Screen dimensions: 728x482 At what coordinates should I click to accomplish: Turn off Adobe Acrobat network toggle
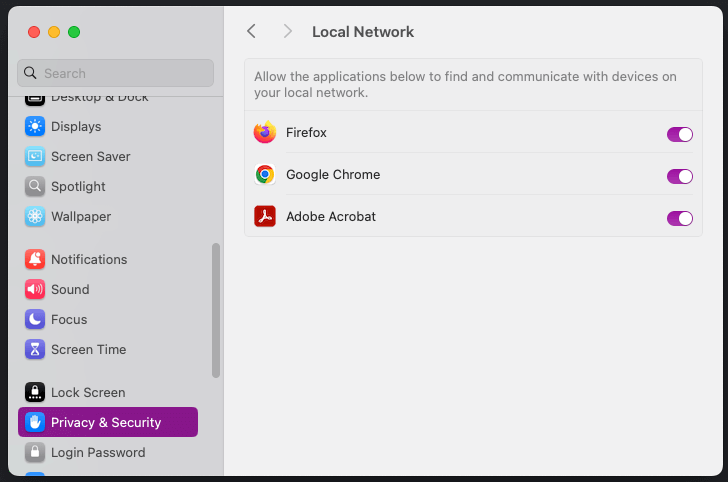(x=679, y=218)
